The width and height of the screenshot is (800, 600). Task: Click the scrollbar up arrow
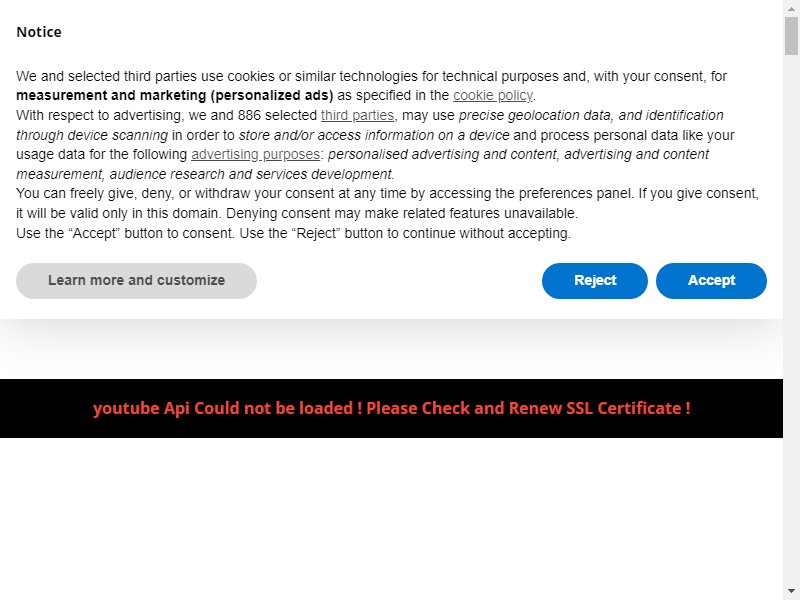click(x=791, y=9)
